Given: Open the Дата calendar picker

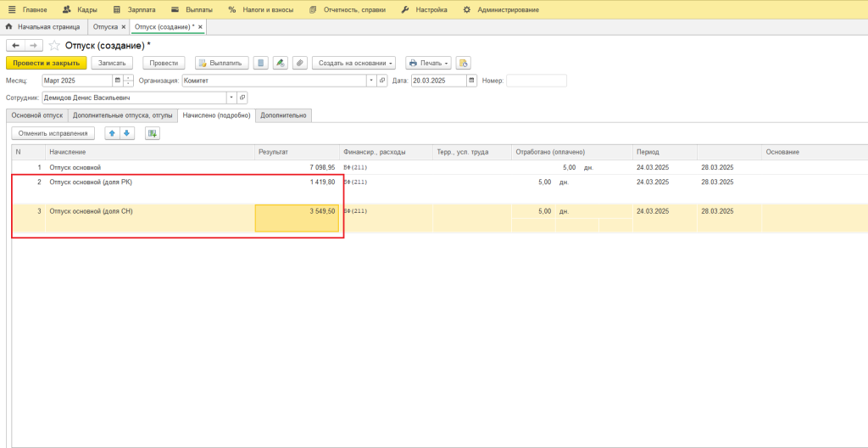Looking at the screenshot, I should (471, 81).
